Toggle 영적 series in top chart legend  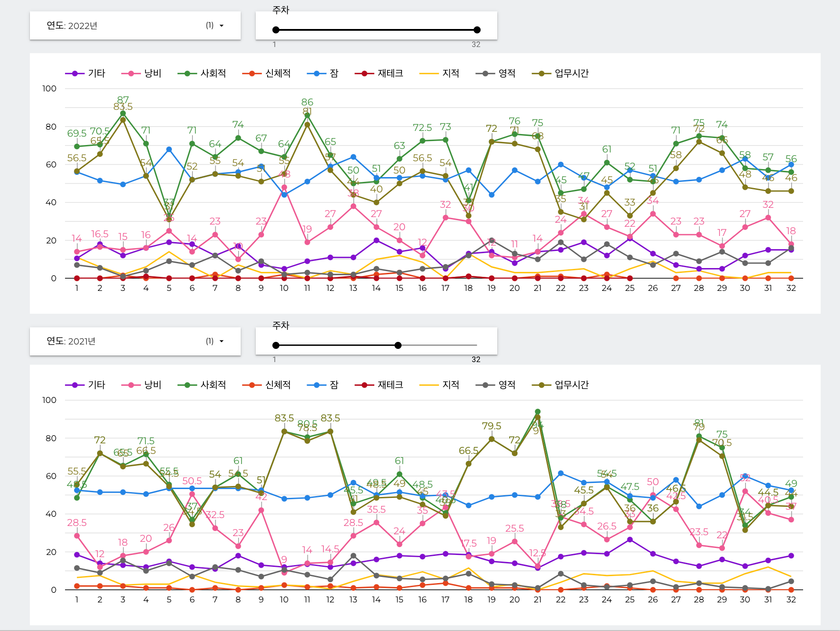tap(496, 73)
